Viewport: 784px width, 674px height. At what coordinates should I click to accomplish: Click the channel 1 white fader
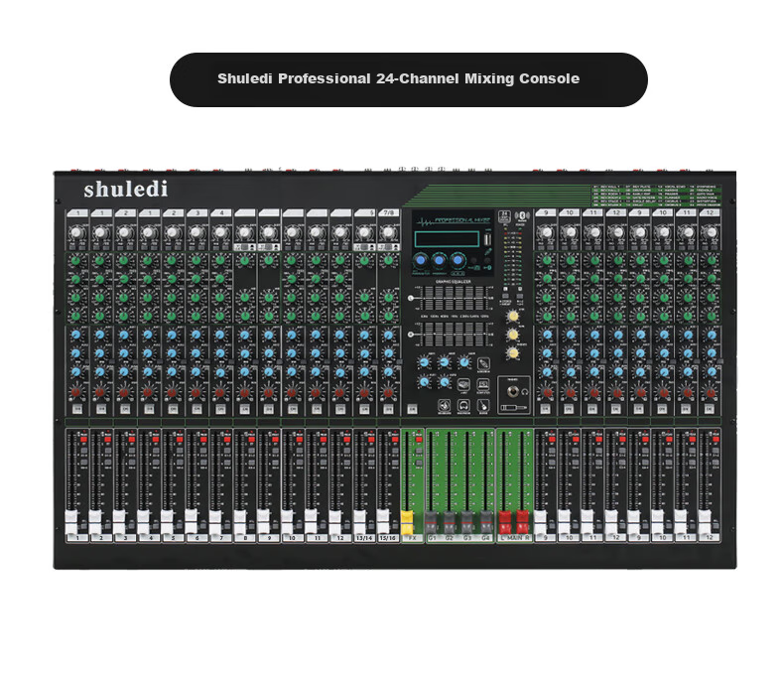coord(71,522)
